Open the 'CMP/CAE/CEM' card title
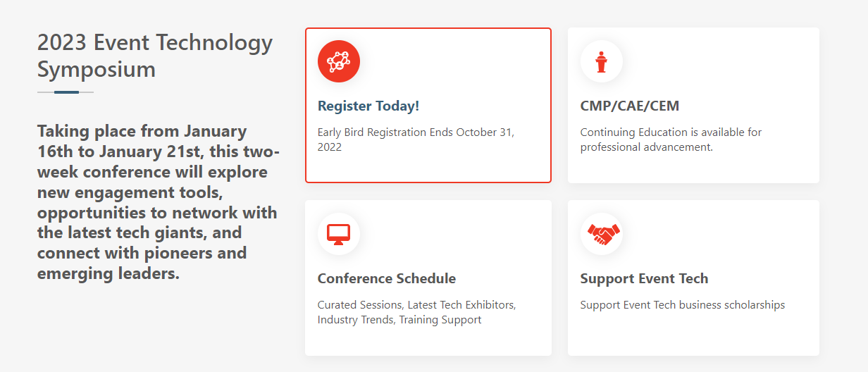Screen dimensions: 868x372 point(630,106)
